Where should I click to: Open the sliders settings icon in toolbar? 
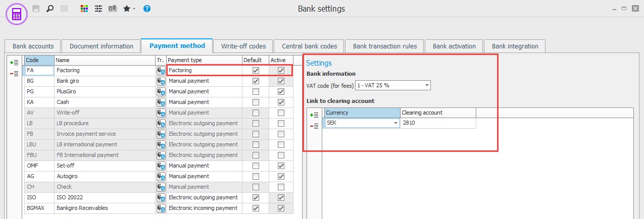pyautogui.click(x=98, y=9)
